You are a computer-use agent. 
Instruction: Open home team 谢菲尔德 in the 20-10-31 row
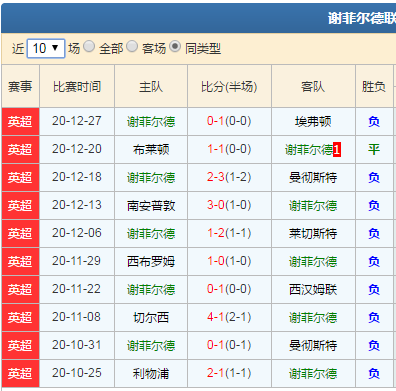tap(151, 346)
